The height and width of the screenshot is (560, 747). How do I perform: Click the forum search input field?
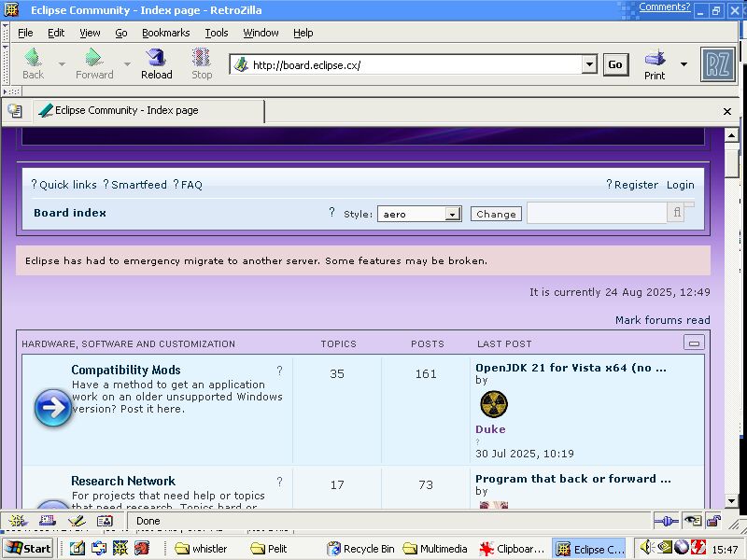pyautogui.click(x=596, y=213)
